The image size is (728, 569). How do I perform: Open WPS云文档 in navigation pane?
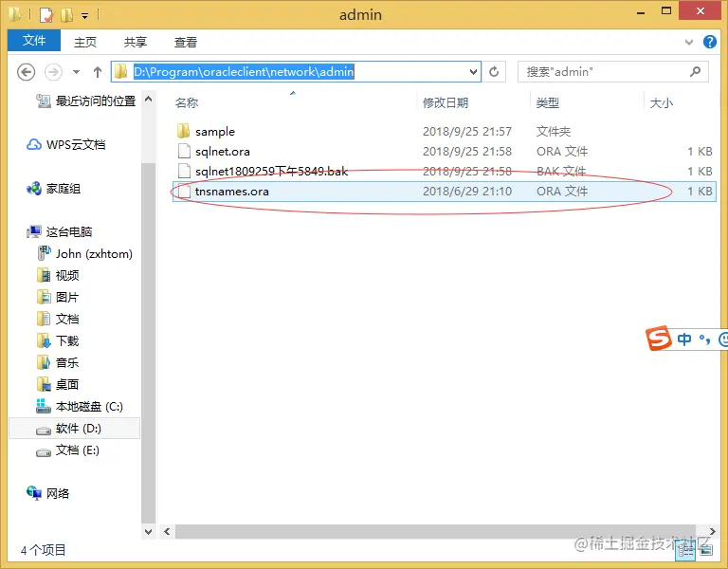click(76, 144)
